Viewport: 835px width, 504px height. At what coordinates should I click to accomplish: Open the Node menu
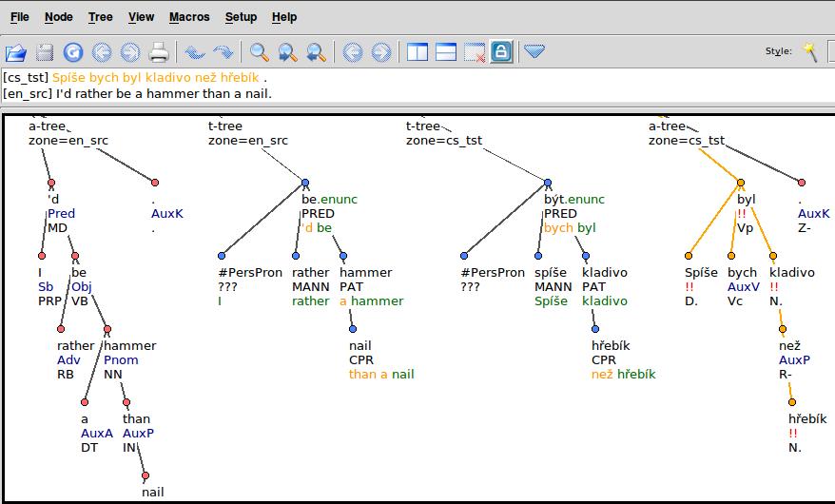59,17
